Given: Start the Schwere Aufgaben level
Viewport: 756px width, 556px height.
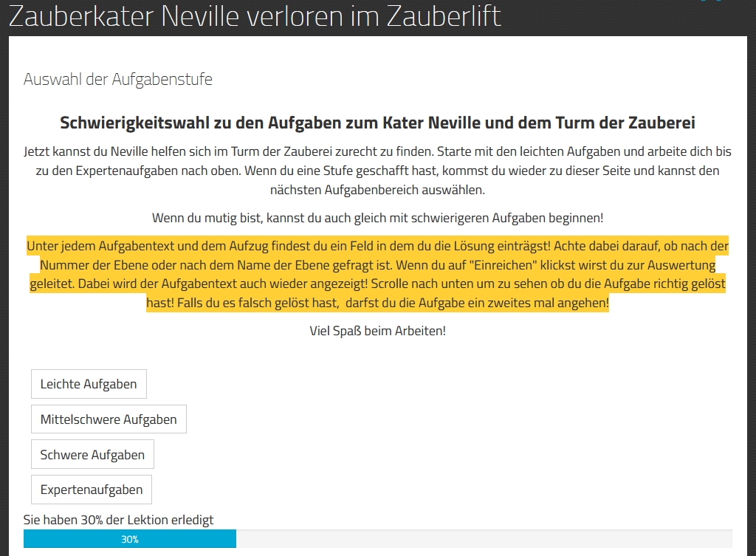Looking at the screenshot, I should tap(92, 455).
